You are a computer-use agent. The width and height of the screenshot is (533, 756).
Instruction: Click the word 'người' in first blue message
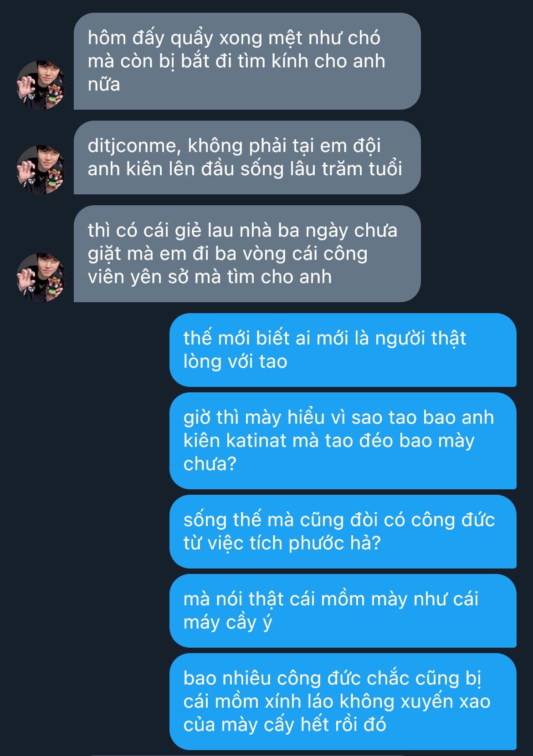400,338
